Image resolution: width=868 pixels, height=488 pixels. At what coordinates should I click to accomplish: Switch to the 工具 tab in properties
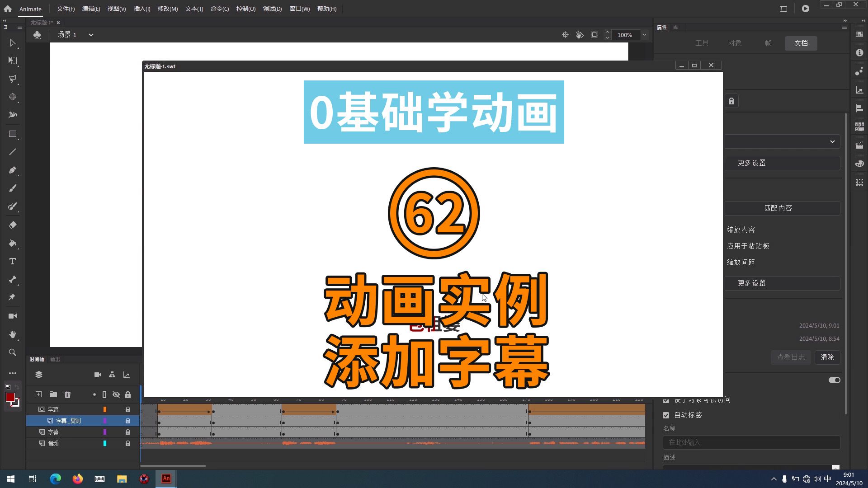point(702,43)
